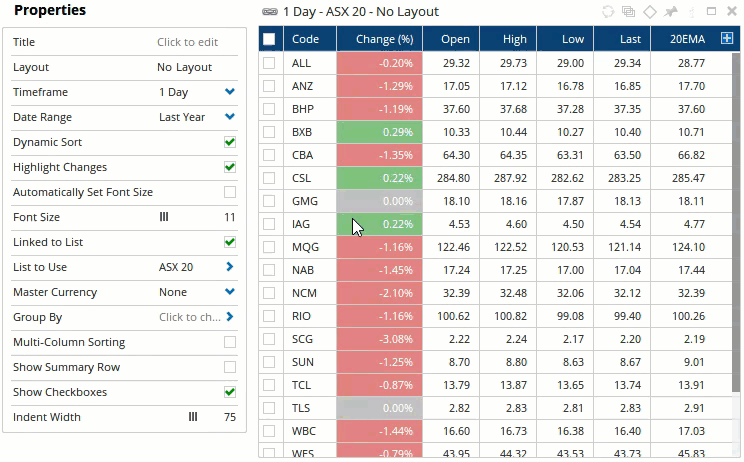Enable Multi-Column Sorting checkbox
This screenshot has height=462, width=744.
pos(230,342)
